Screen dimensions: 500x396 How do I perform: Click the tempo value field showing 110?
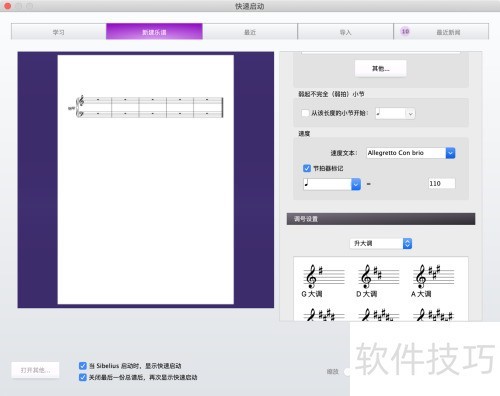(442, 184)
